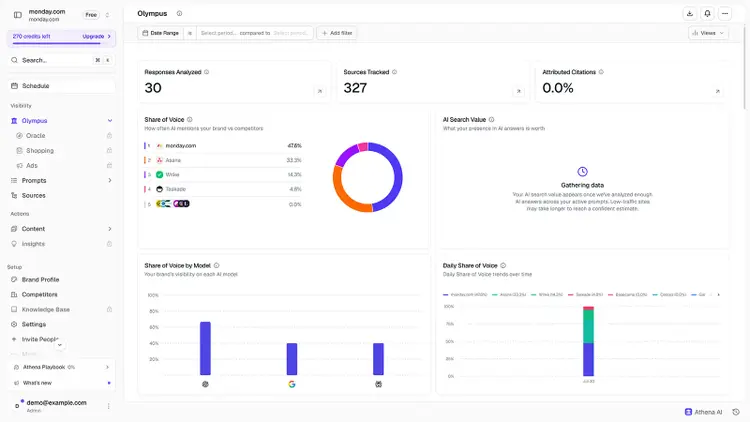This screenshot has height=422, width=750.
Task: Open the compared-to period selector
Action: click(291, 33)
